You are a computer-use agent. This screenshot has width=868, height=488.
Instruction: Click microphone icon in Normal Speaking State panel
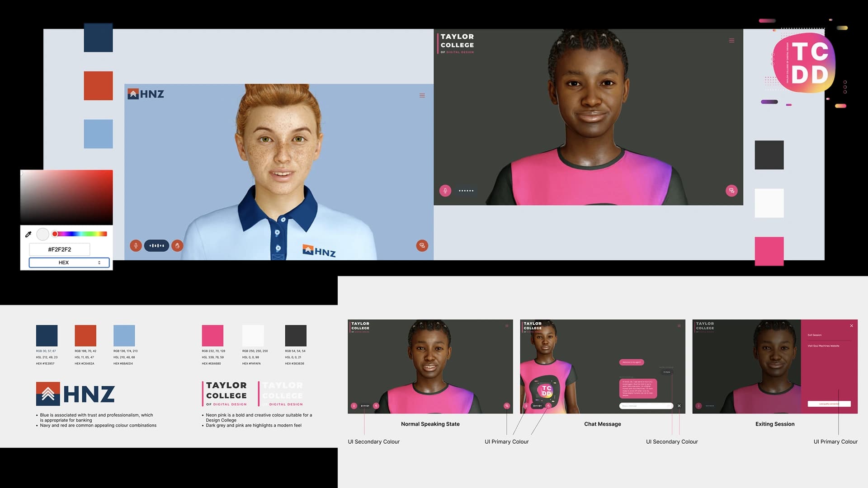[354, 406]
